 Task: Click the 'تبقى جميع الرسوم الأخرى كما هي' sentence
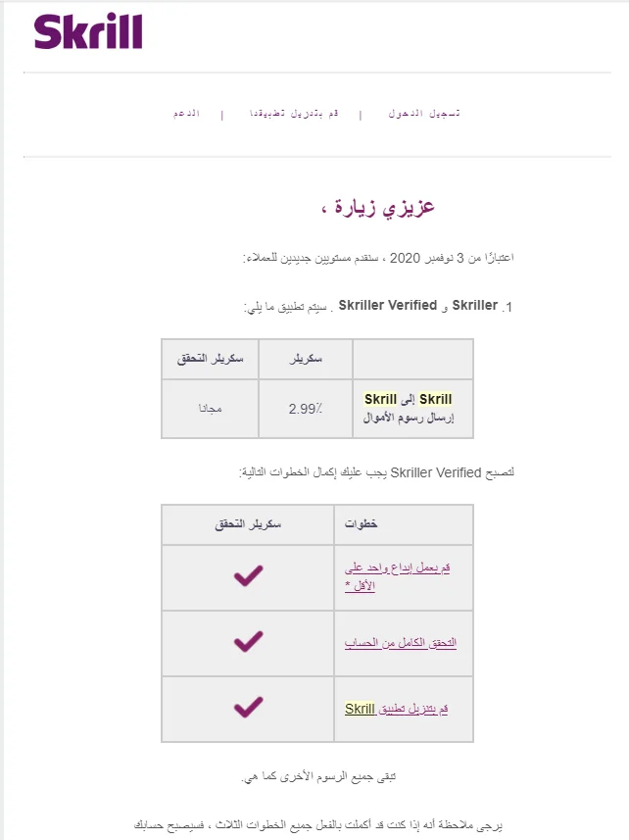[319, 776]
